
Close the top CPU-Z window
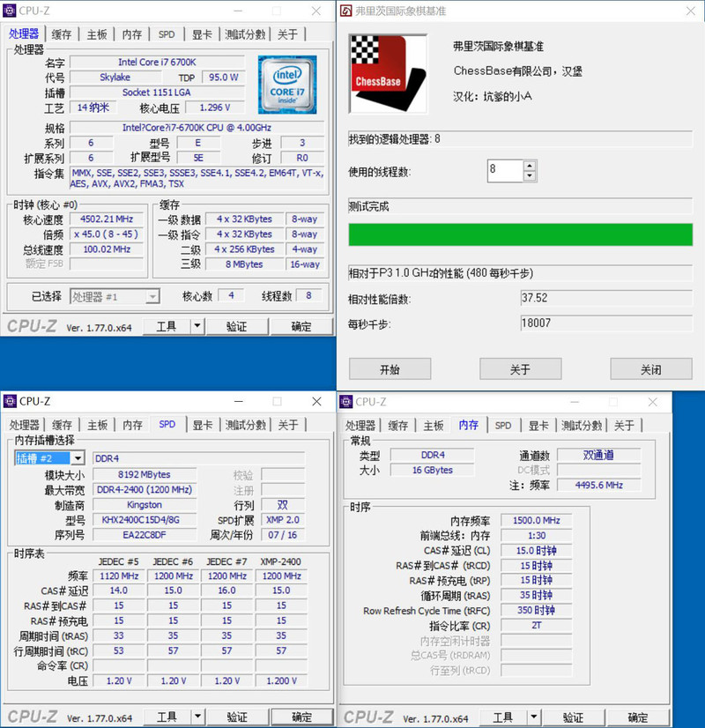tap(316, 11)
